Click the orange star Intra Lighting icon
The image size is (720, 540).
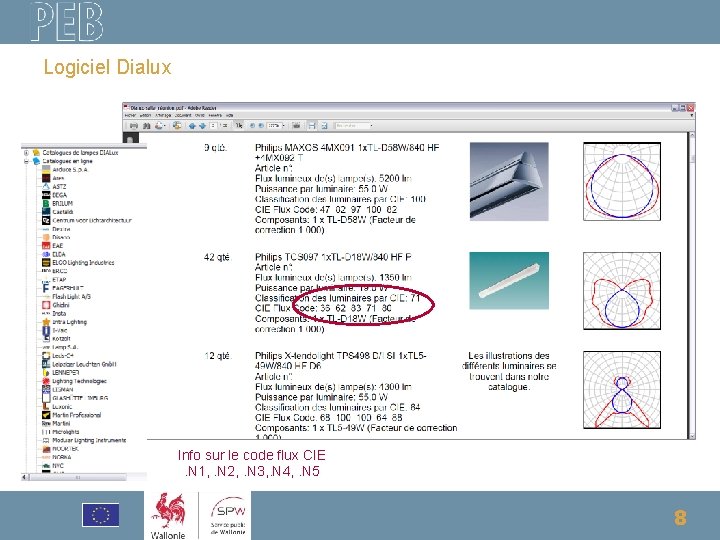[x=46, y=322]
